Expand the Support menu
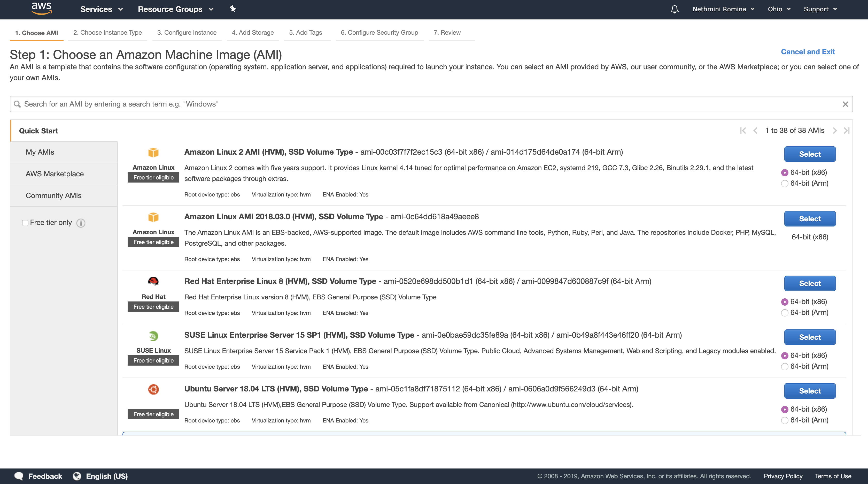The image size is (868, 484). tap(820, 9)
